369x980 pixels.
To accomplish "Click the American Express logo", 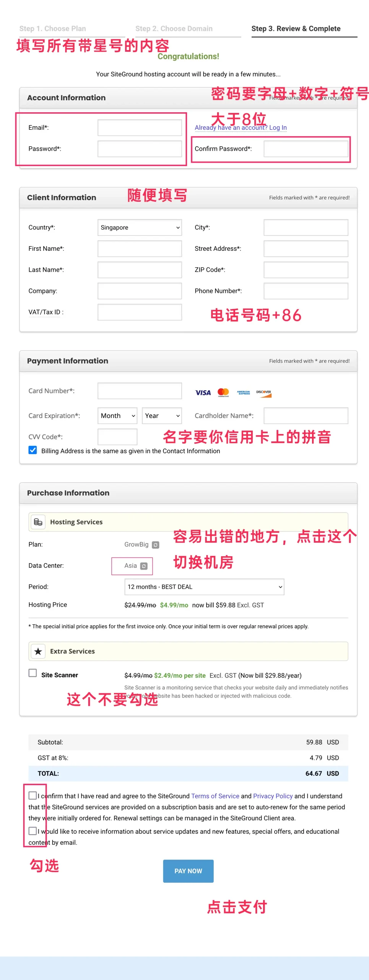I will pos(243,392).
